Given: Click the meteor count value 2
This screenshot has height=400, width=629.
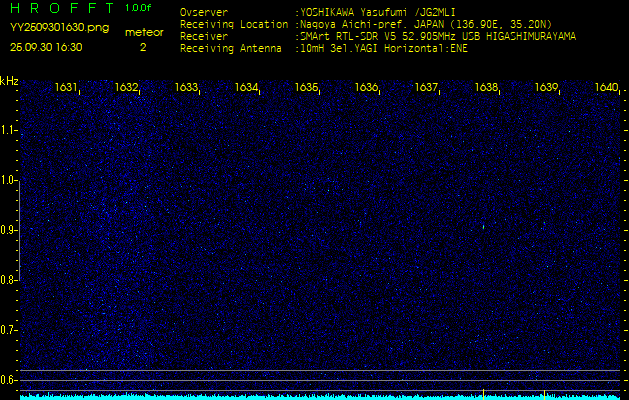Looking at the screenshot, I should (143, 46).
